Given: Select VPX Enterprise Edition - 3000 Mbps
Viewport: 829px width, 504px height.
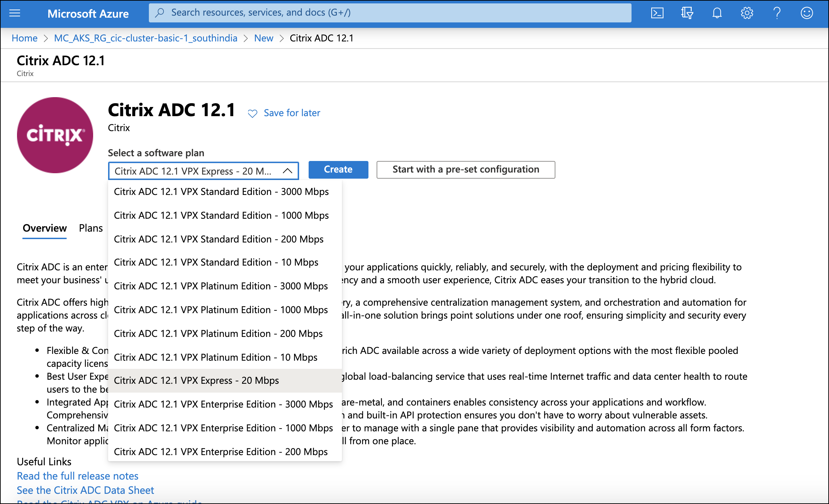Looking at the screenshot, I should coord(225,404).
